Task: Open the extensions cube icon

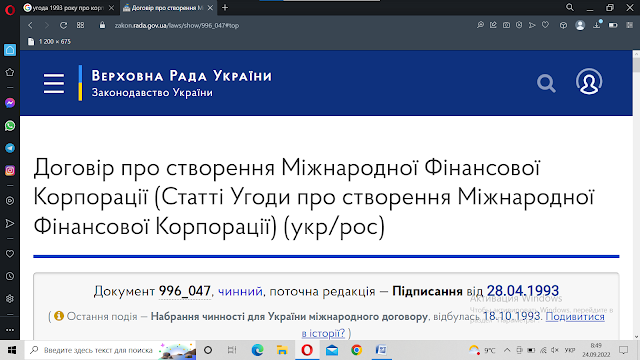Action: pyautogui.click(x=563, y=25)
